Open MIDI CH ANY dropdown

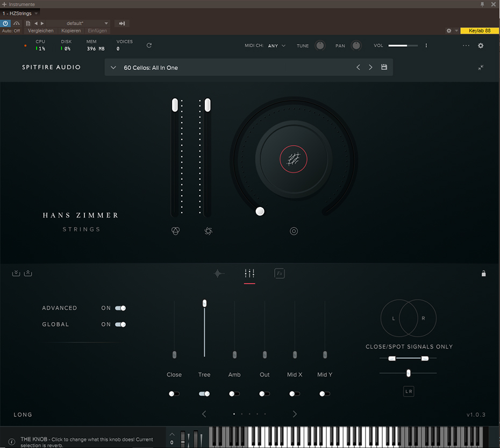tap(277, 46)
